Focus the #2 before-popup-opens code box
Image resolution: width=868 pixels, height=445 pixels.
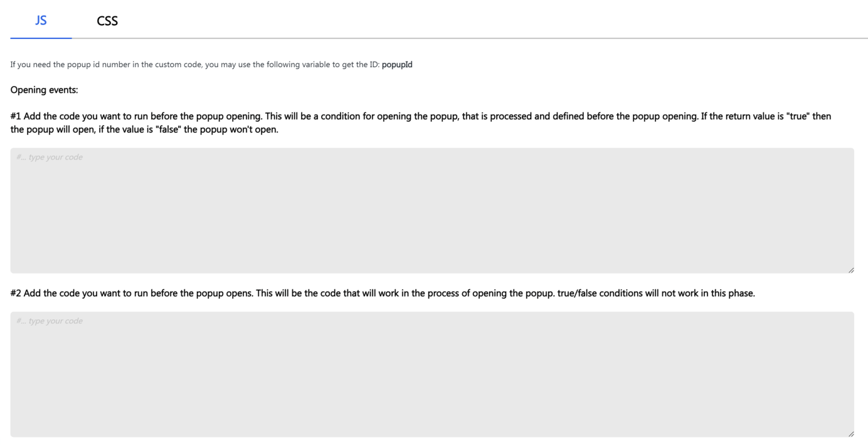(432, 374)
